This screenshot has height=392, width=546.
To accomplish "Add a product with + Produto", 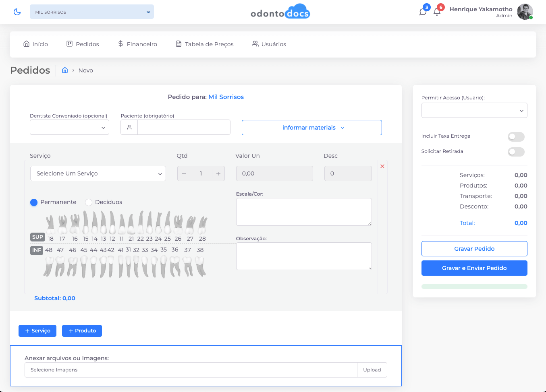I will click(82, 331).
